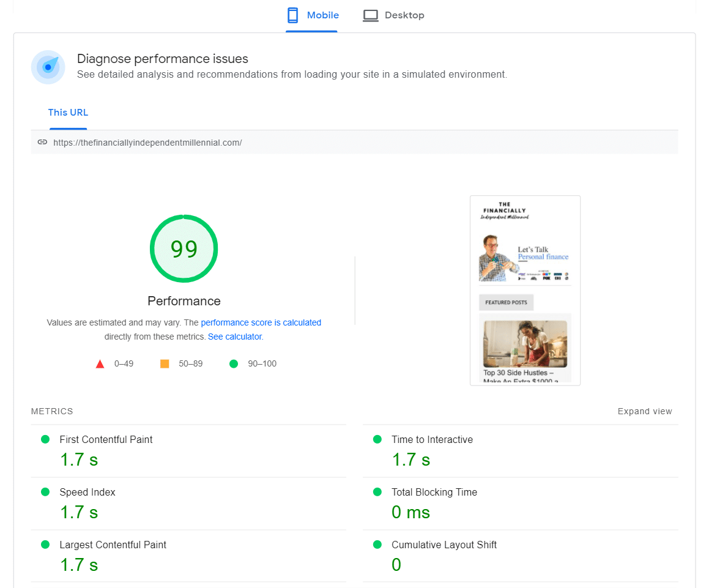Switch to the Desktop tab
This screenshot has width=717, height=588.
403,15
